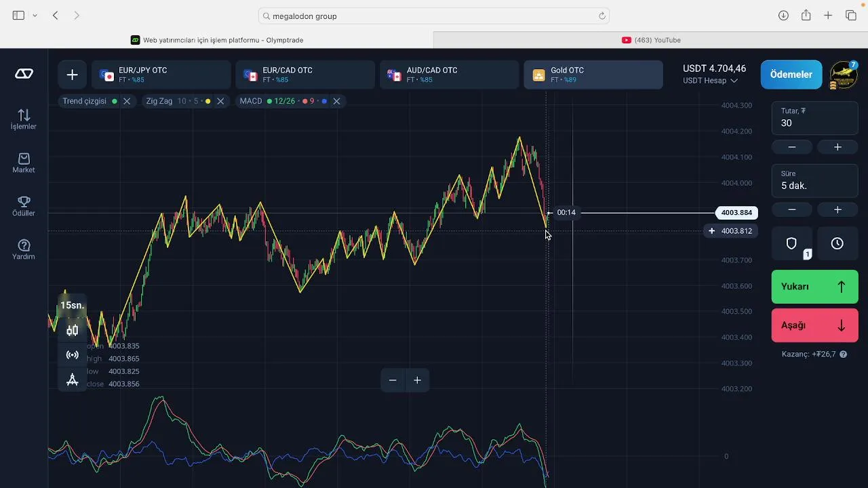
Task: Zoom out the chart with minus
Action: tap(393, 380)
